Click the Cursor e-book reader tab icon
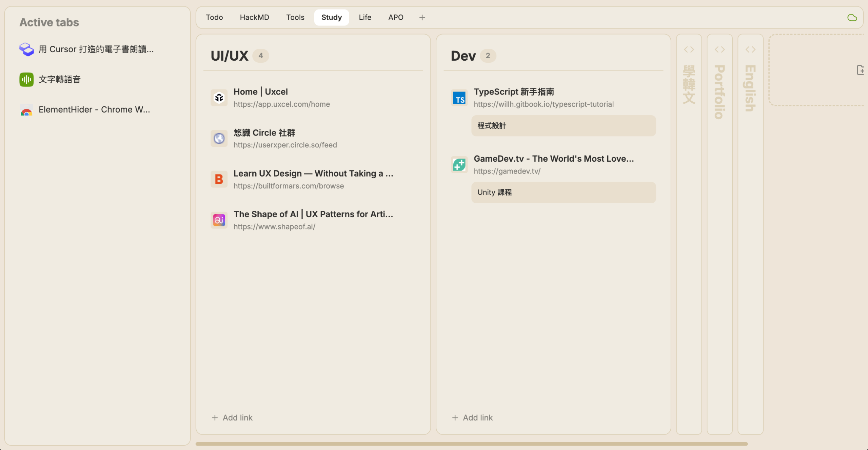868x450 pixels. 26,49
